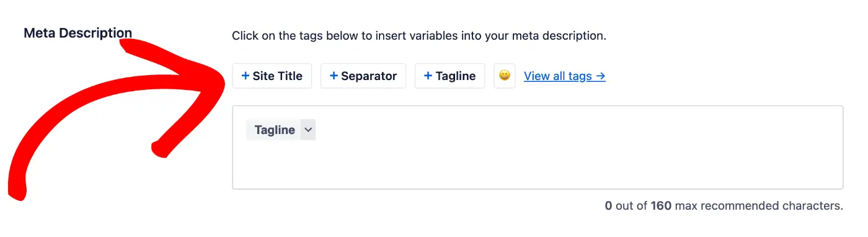Open the View all tags link
This screenshot has width=868, height=237.
coord(565,76)
